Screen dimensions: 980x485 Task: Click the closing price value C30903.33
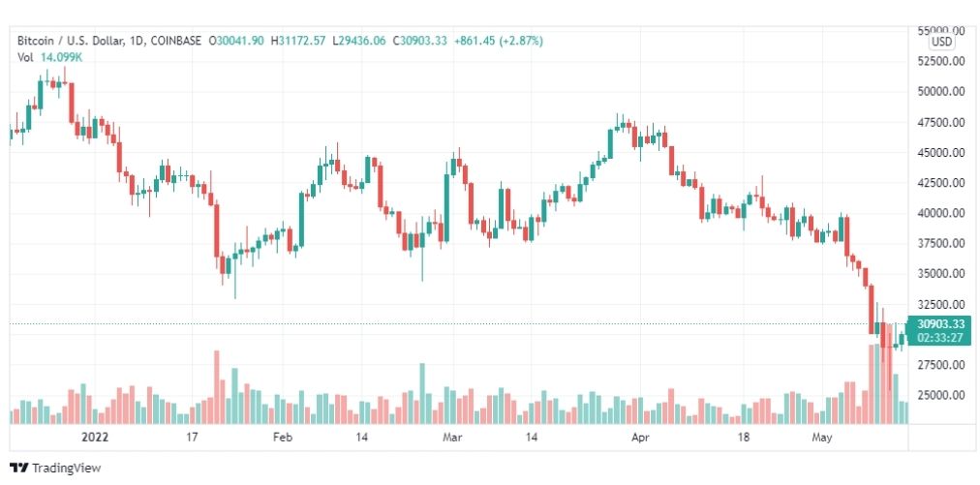[420, 41]
